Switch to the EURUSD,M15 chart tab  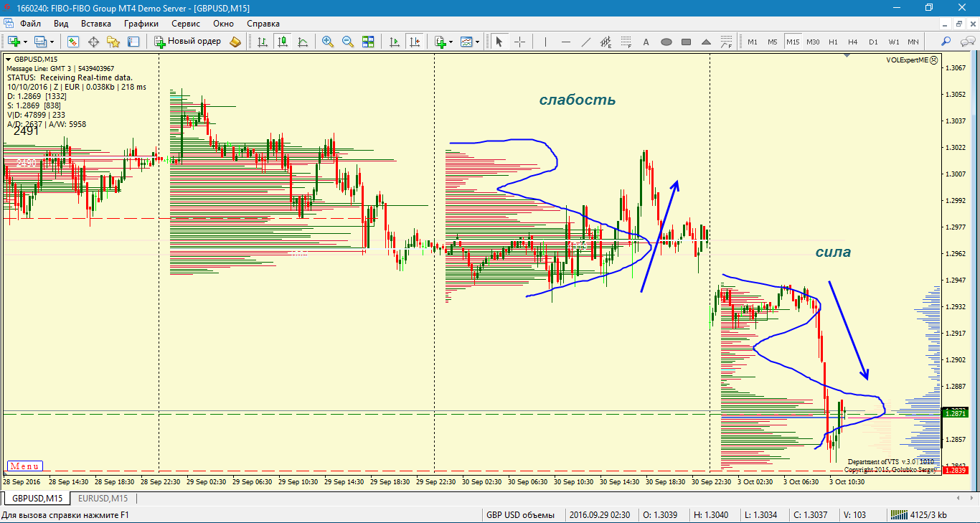[103, 498]
